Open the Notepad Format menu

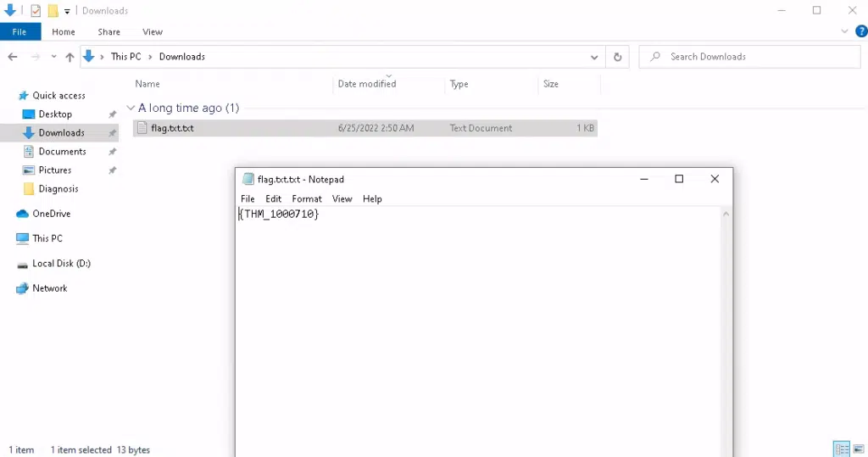pyautogui.click(x=307, y=199)
